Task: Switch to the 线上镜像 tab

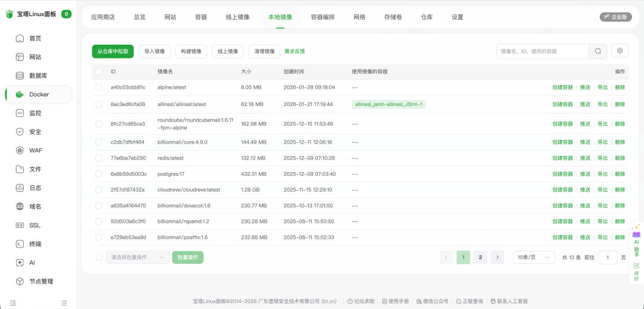Action: (x=237, y=17)
